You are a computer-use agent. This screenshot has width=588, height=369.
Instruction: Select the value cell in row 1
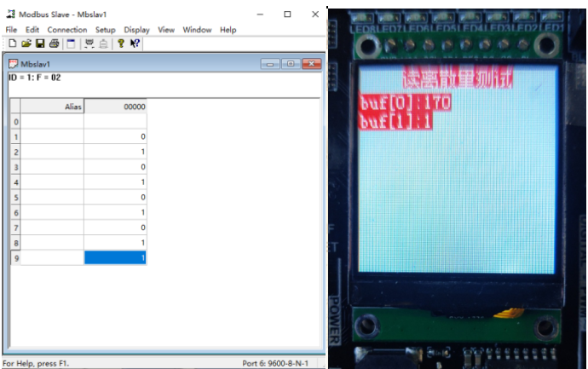coord(116,136)
